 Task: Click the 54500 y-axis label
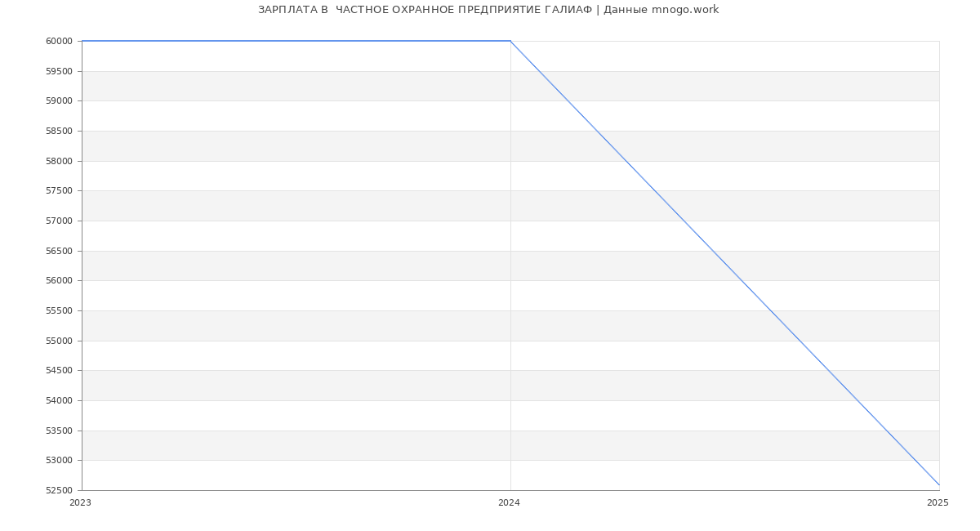[60, 371]
